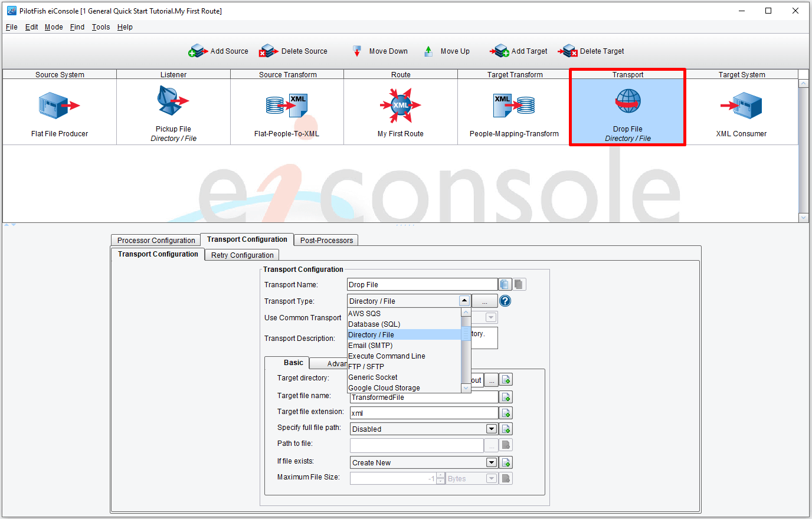Click the paste icon beside Transport Name
The image size is (812, 519).
coord(519,285)
